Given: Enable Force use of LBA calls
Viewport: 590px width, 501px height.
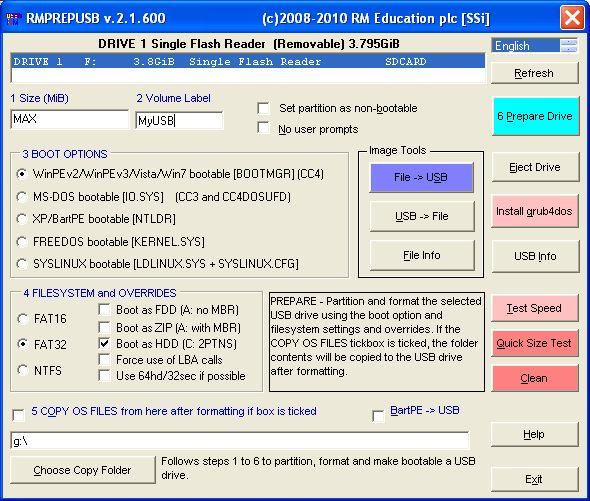Looking at the screenshot, I should coord(104,359).
